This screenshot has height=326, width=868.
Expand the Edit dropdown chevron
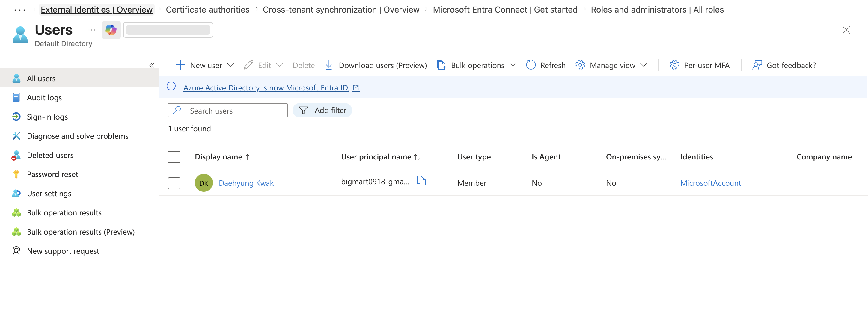(279, 65)
